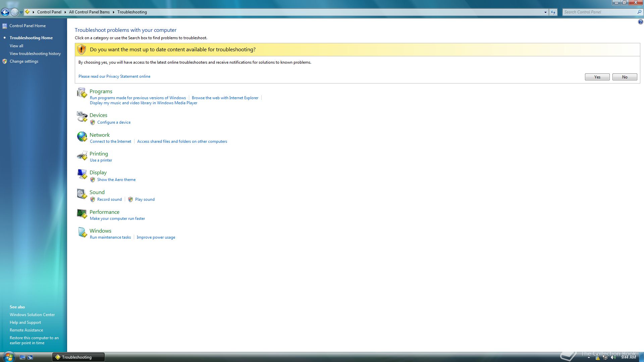Open the Privacy Statement online link

click(114, 76)
